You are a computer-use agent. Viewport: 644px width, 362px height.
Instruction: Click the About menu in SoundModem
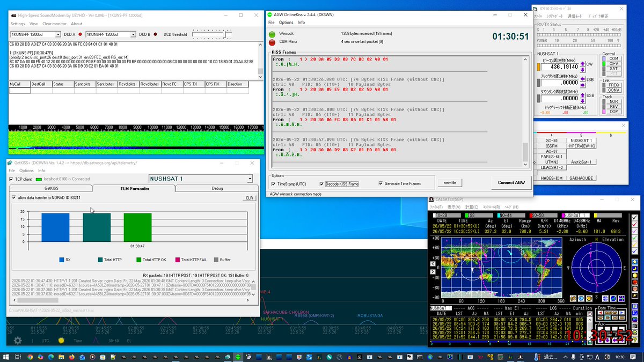pyautogui.click(x=77, y=24)
